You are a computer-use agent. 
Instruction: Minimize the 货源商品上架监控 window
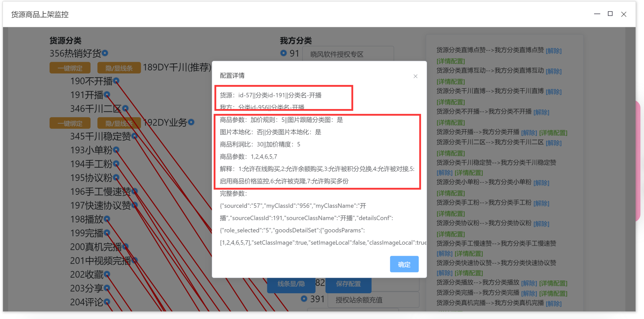pyautogui.click(x=597, y=14)
